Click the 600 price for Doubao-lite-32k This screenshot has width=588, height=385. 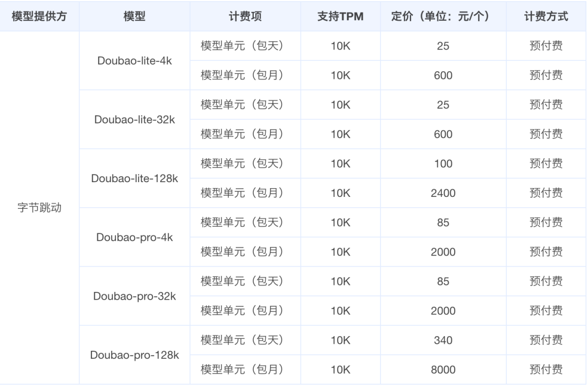click(443, 134)
